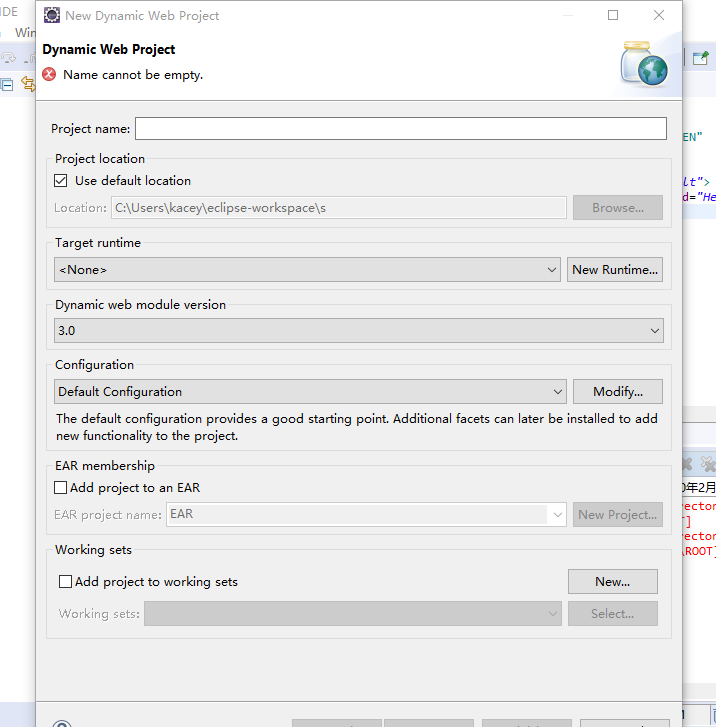This screenshot has height=727, width=716.
Task: Click the red error icon beside 'Name cannot be empty.'
Action: pos(49,74)
